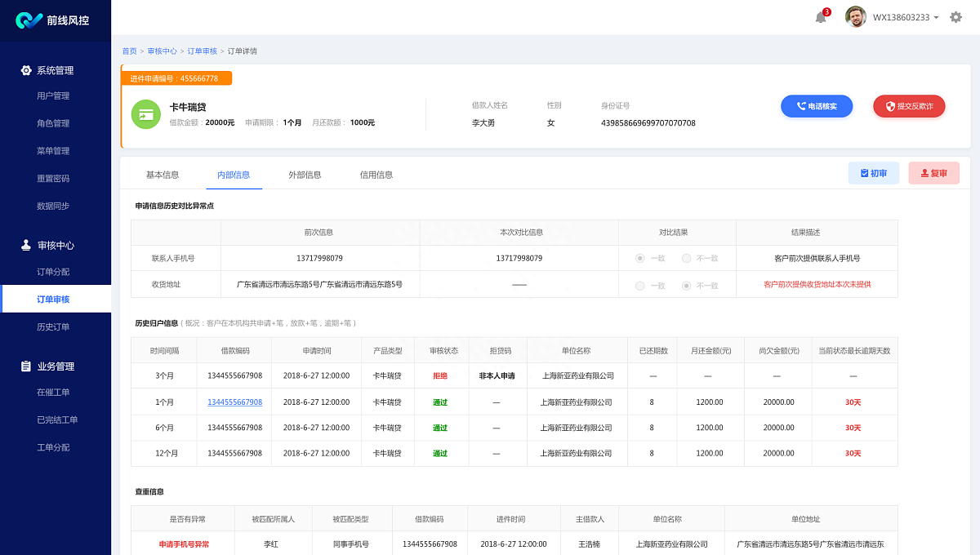Select 不一致 radio for 联系人手机号 row

point(686,258)
